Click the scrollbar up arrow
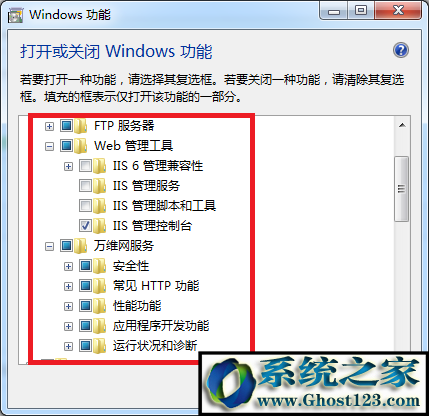429x416 pixels. [402, 125]
